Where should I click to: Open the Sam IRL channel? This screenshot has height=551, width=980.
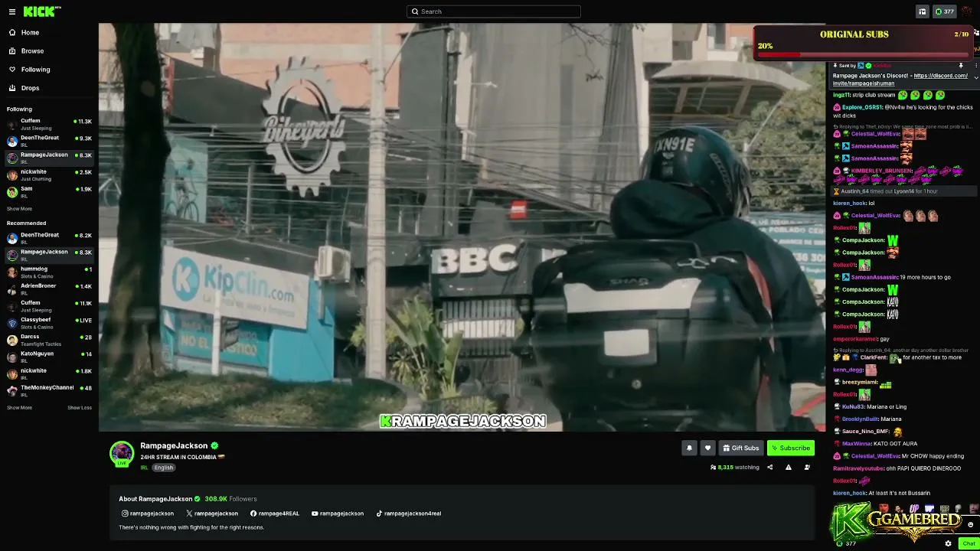[x=49, y=192]
